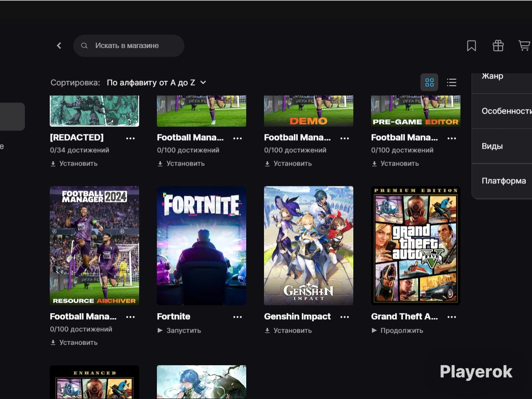
Task: Continue Grand Theft Auto V with Продолжить
Action: pos(397,330)
